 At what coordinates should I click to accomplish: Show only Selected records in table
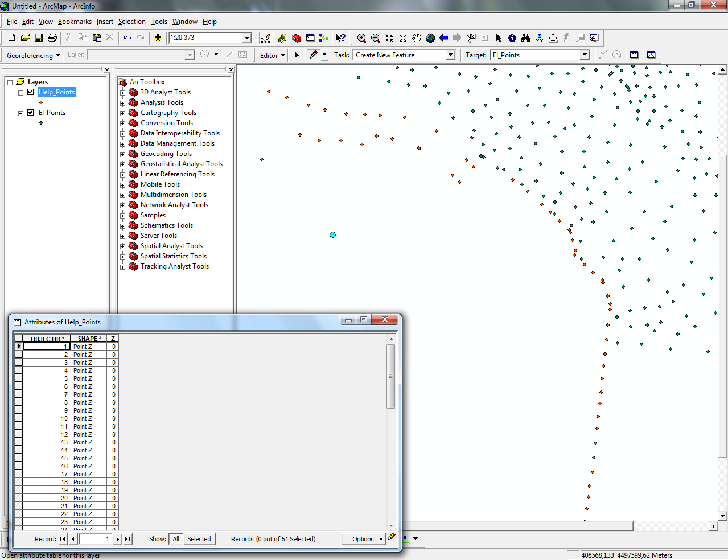199,539
